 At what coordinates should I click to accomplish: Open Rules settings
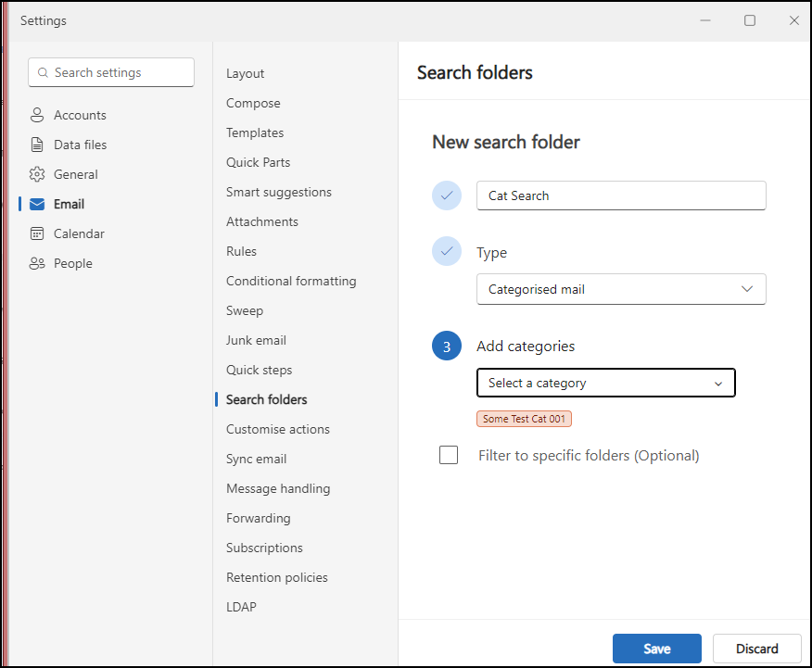pyautogui.click(x=241, y=251)
